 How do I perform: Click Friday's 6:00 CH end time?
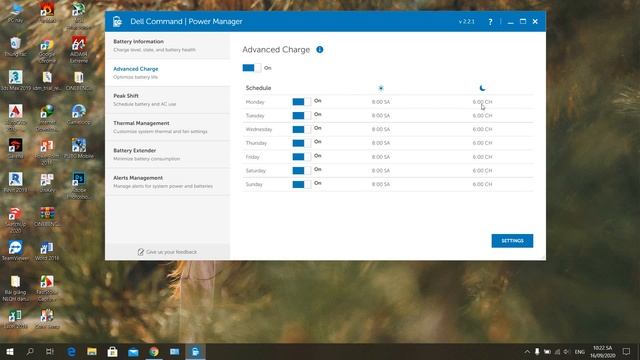(x=482, y=157)
